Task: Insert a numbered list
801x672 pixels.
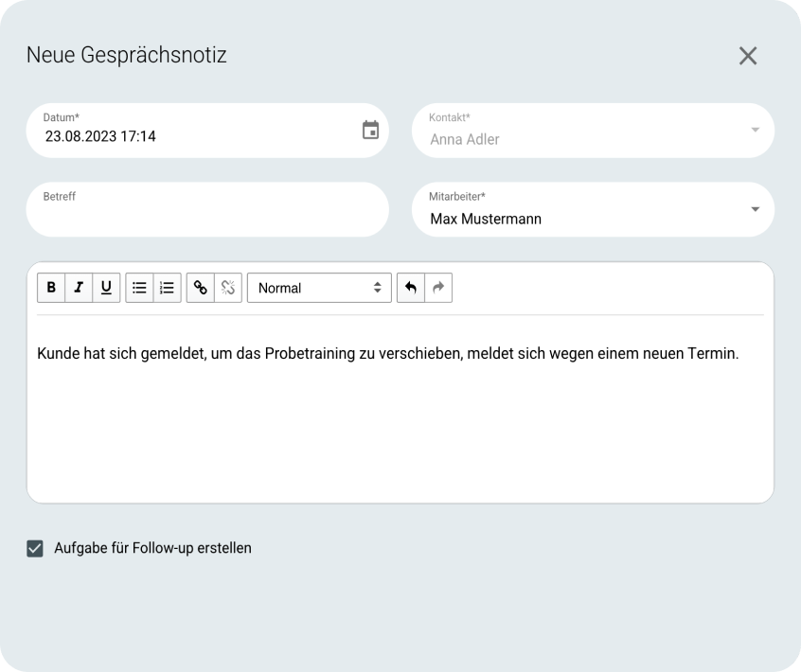Action: tap(167, 288)
